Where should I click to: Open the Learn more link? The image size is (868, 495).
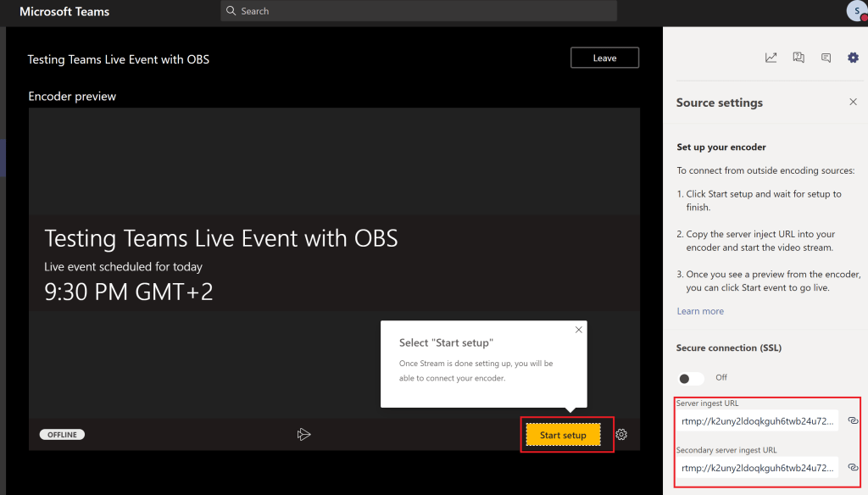coord(699,311)
